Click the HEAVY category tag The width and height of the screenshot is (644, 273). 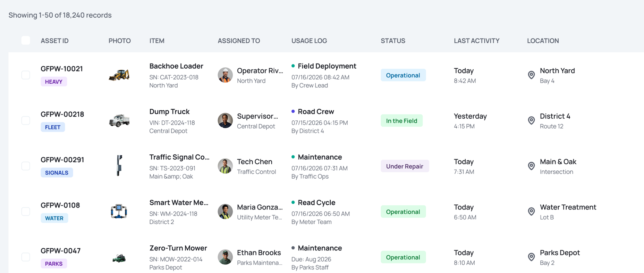54,82
